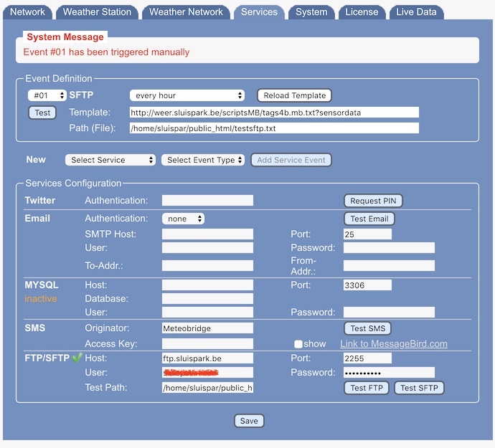Click the event Test button
495x448 pixels.
(42, 113)
